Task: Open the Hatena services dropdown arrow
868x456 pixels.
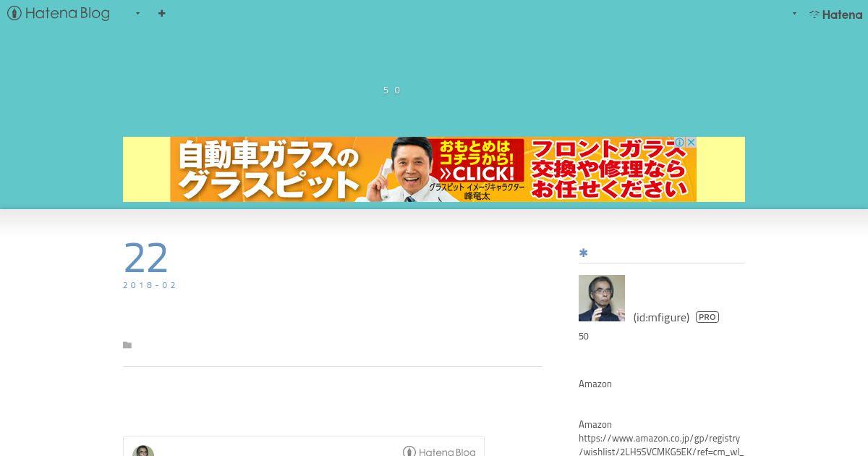Action: click(x=794, y=13)
